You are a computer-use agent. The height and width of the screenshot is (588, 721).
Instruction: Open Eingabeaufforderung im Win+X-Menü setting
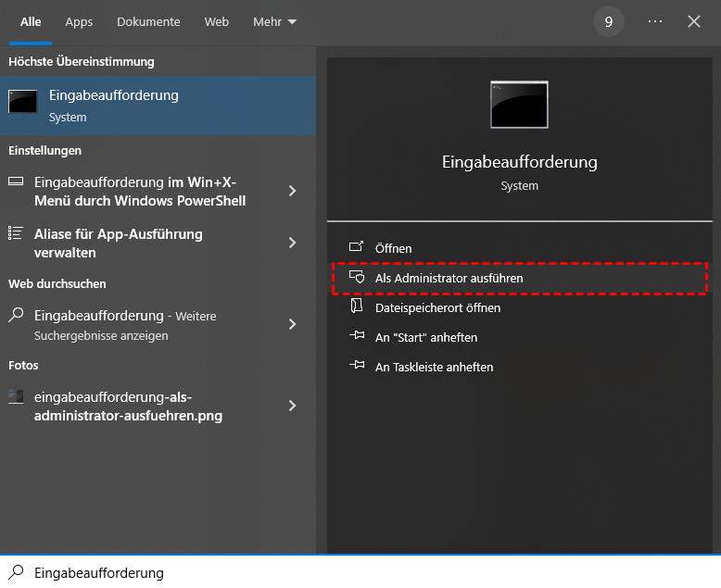point(158,191)
